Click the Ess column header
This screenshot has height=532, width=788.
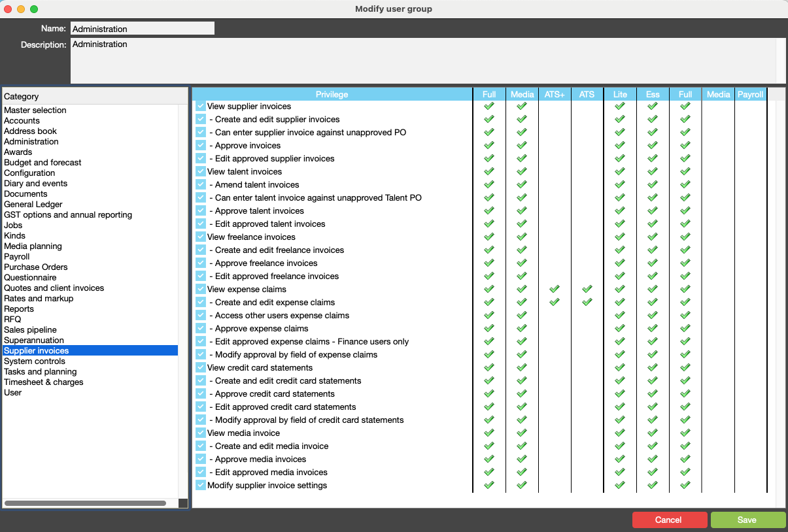(x=653, y=94)
